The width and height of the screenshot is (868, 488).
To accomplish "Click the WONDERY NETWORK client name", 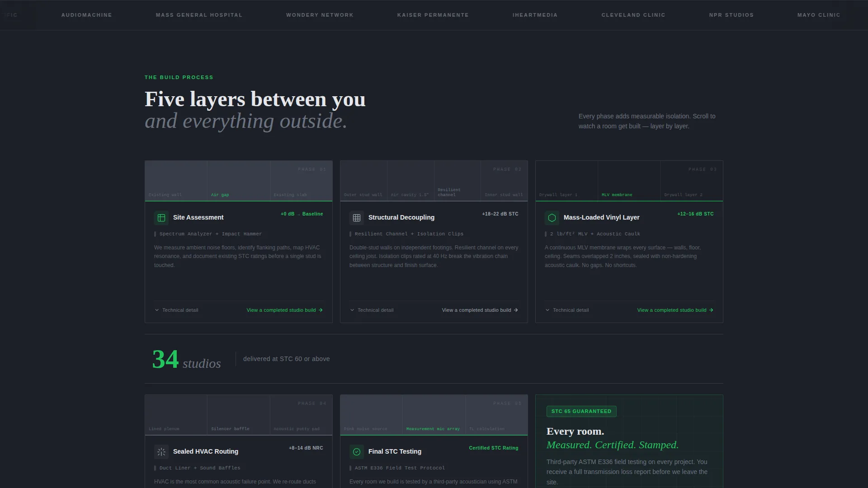I will tap(320, 15).
